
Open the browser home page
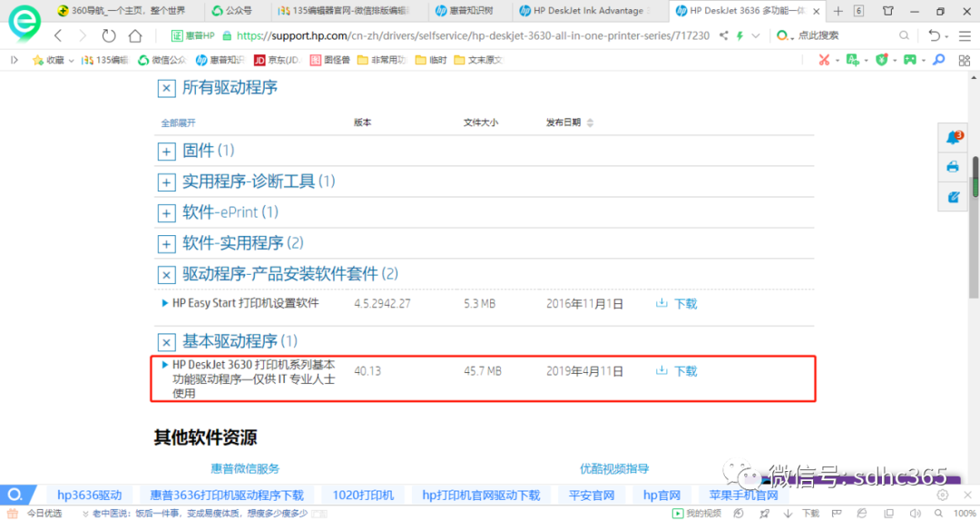[x=135, y=35]
